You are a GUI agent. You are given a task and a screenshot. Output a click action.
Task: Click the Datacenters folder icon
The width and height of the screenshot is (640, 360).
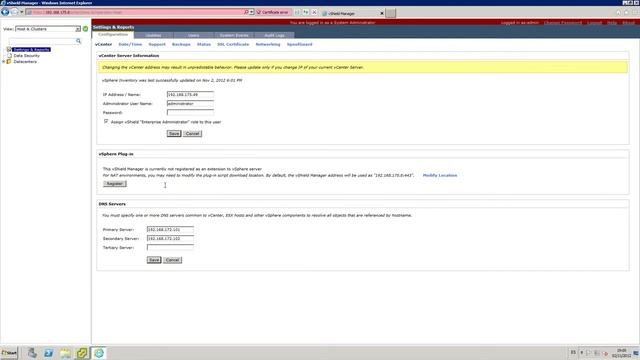coord(9,62)
